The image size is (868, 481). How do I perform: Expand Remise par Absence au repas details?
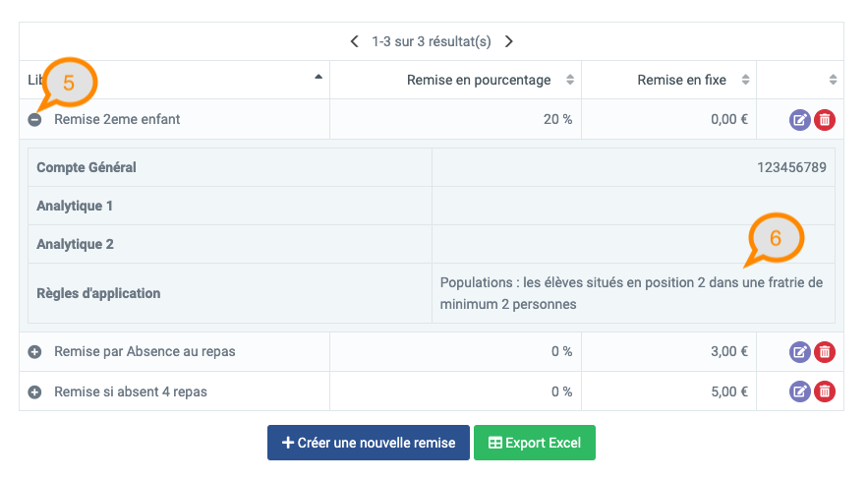coord(34,352)
